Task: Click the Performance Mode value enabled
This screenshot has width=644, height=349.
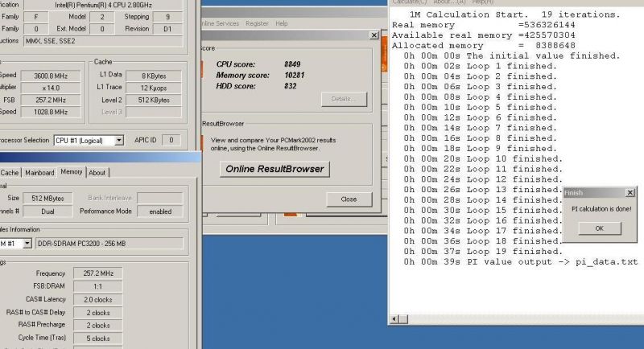Action: pos(160,211)
